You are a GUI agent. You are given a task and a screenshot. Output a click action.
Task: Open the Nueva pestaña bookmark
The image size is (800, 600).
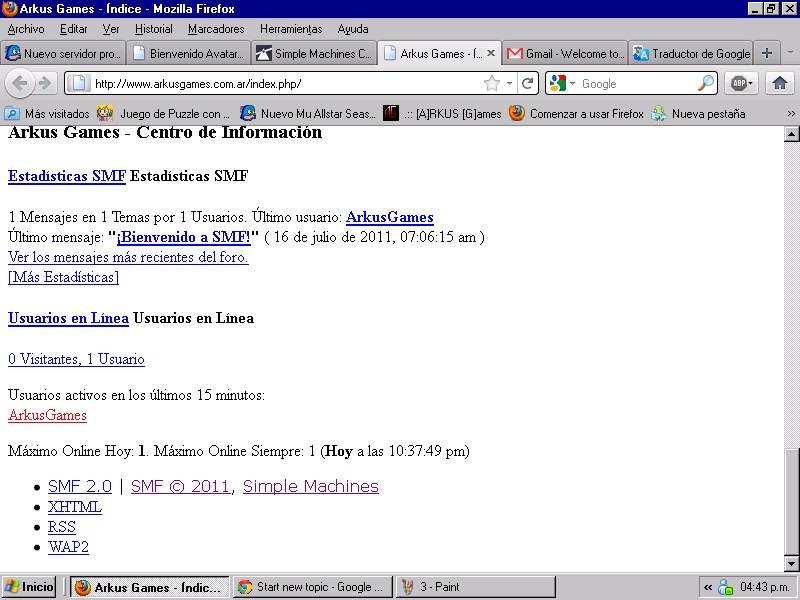click(x=698, y=113)
